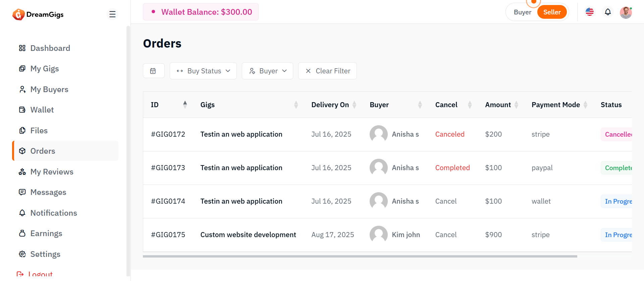The image size is (644, 281).
Task: Switch to Buyer mode
Action: point(522,12)
